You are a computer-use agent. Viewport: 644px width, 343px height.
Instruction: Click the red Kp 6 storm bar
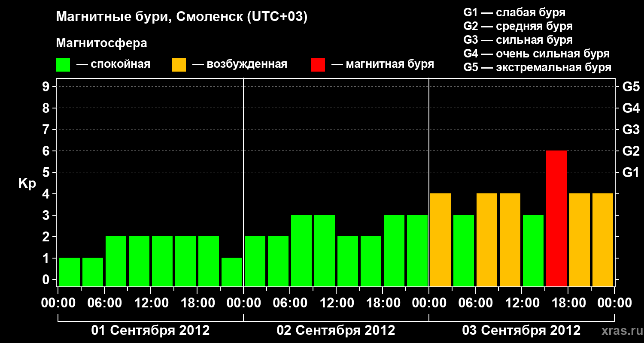[556, 219]
